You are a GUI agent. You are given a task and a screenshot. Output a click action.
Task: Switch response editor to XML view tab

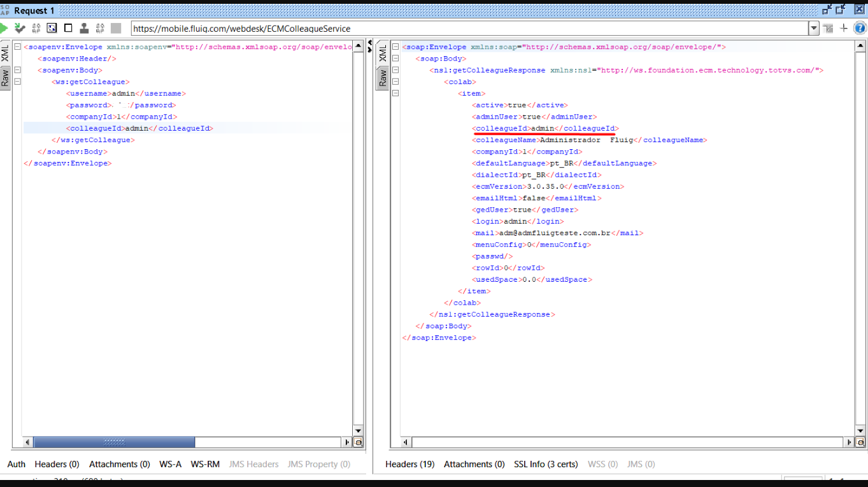click(382, 54)
